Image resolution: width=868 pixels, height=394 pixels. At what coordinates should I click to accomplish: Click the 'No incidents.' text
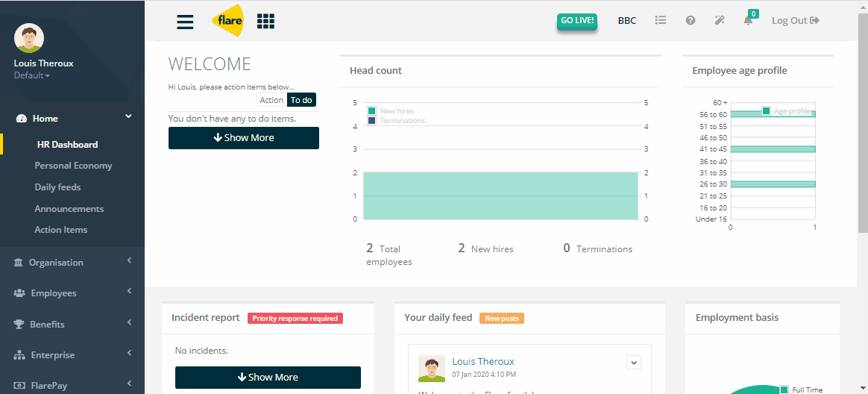[x=201, y=350]
